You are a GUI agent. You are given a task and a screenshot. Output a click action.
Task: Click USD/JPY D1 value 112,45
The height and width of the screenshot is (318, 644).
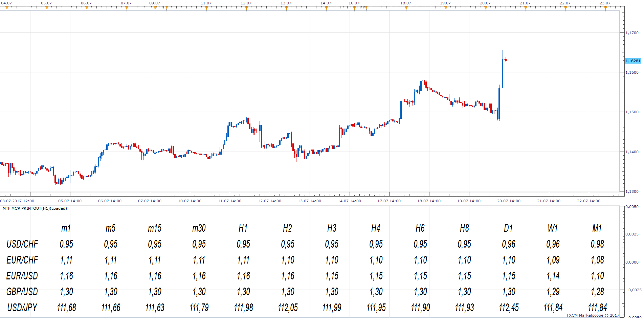click(x=509, y=308)
